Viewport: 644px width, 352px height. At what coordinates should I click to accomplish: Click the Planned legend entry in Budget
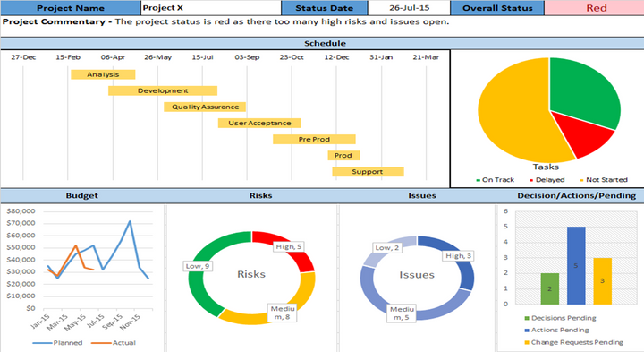[57, 342]
